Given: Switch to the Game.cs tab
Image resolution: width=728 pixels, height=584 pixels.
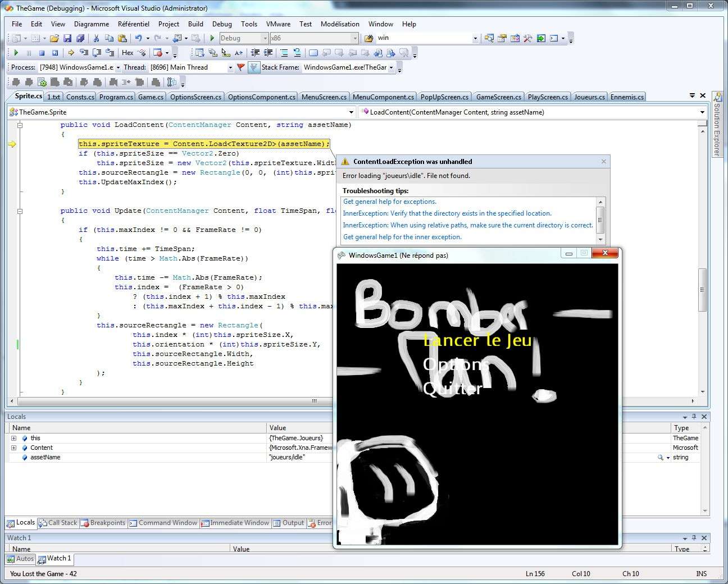Looking at the screenshot, I should [x=151, y=97].
